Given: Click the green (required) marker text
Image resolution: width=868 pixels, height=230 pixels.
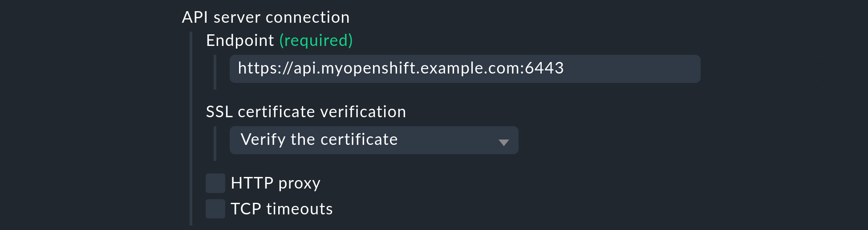Looking at the screenshot, I should (x=316, y=41).
